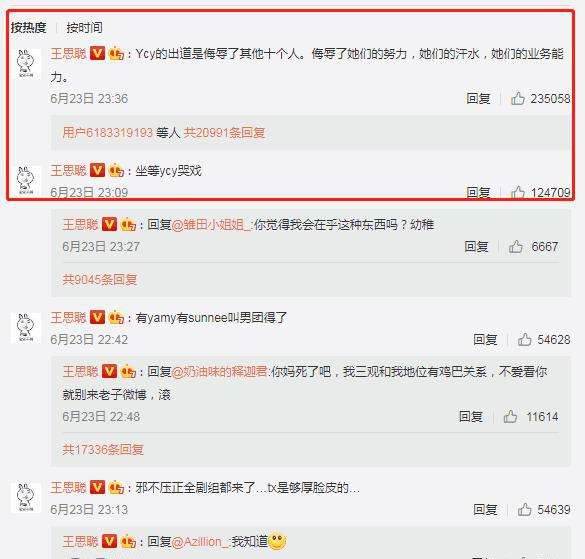Image resolution: width=585 pixels, height=559 pixels.
Task: Click thumbs-up on the 124709-like comment
Action: click(x=518, y=192)
